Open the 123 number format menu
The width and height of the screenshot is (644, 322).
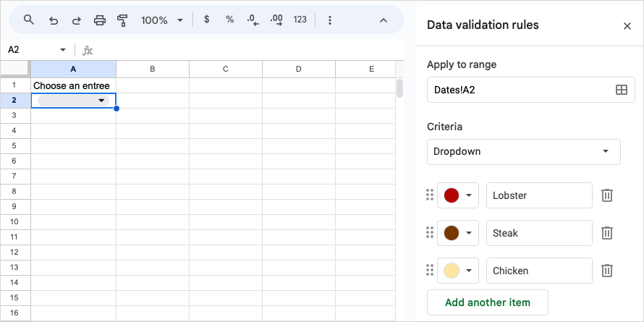coord(300,20)
